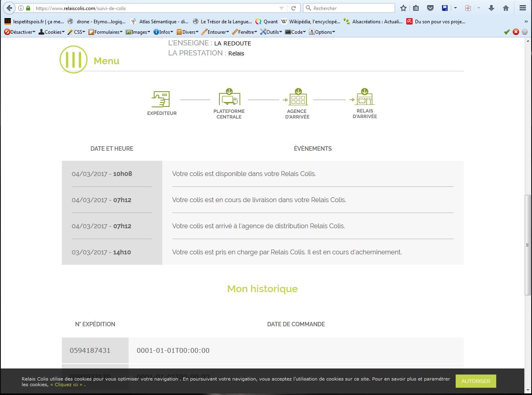Open the Pocket shield icon
This screenshot has height=395, width=532.
tap(430, 8)
